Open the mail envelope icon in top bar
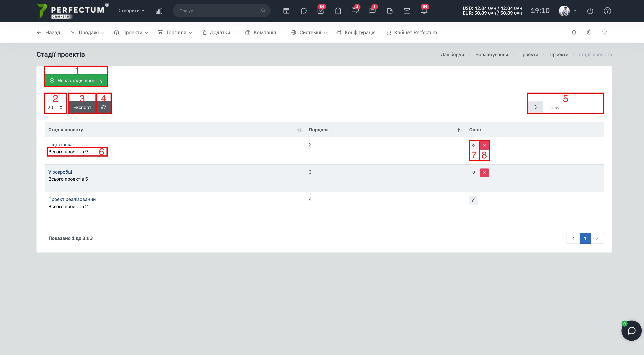This screenshot has height=355, width=644. [x=407, y=11]
